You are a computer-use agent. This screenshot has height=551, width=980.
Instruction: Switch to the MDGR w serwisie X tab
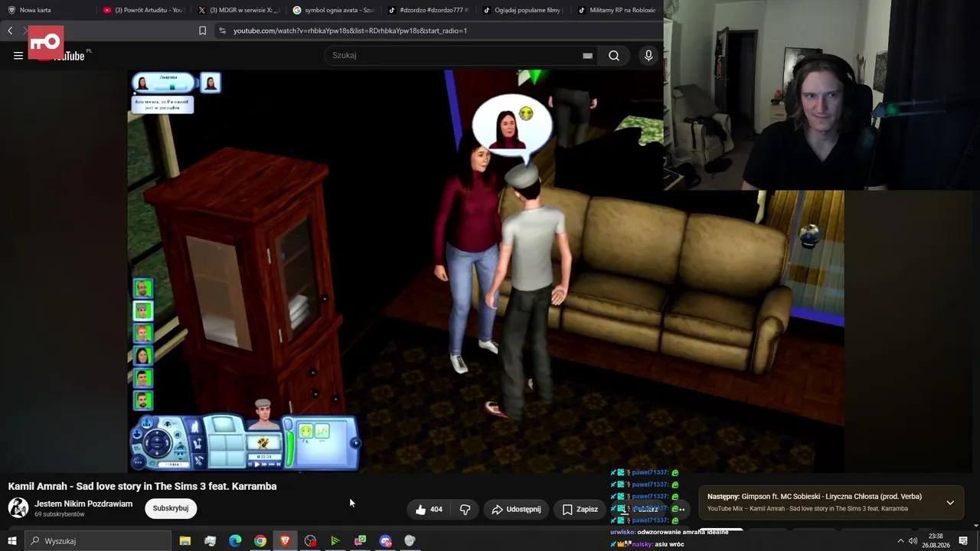click(x=239, y=10)
